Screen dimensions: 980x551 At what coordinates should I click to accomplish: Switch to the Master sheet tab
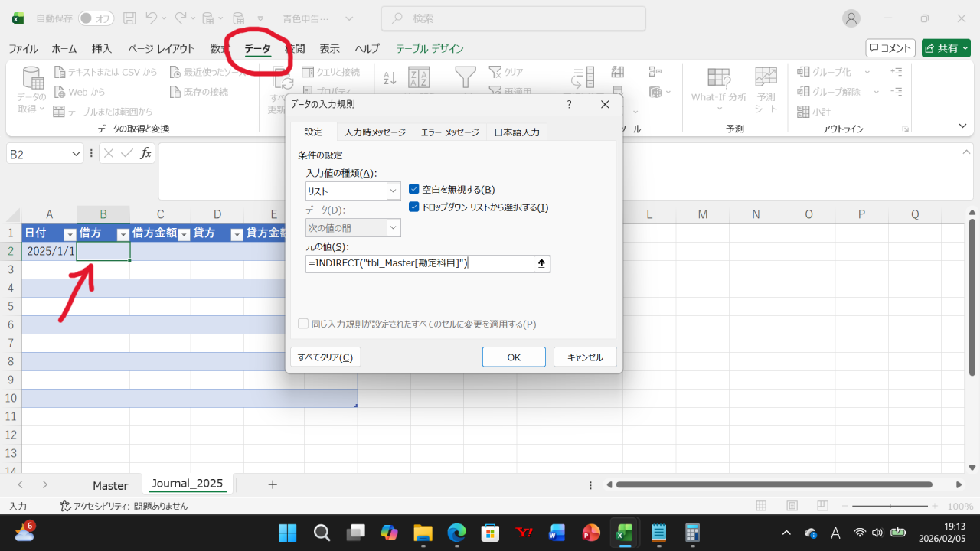[109, 484]
